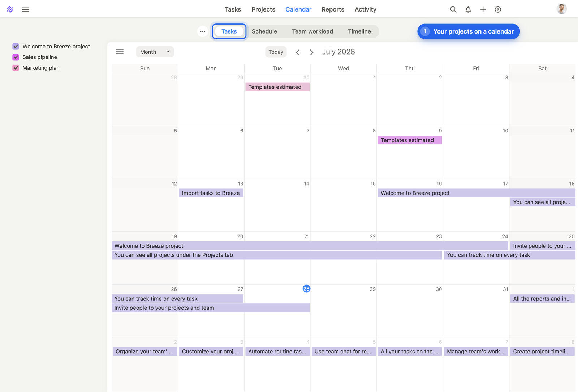Open Customize your proj... event
The width and height of the screenshot is (578, 392).
coord(211,351)
